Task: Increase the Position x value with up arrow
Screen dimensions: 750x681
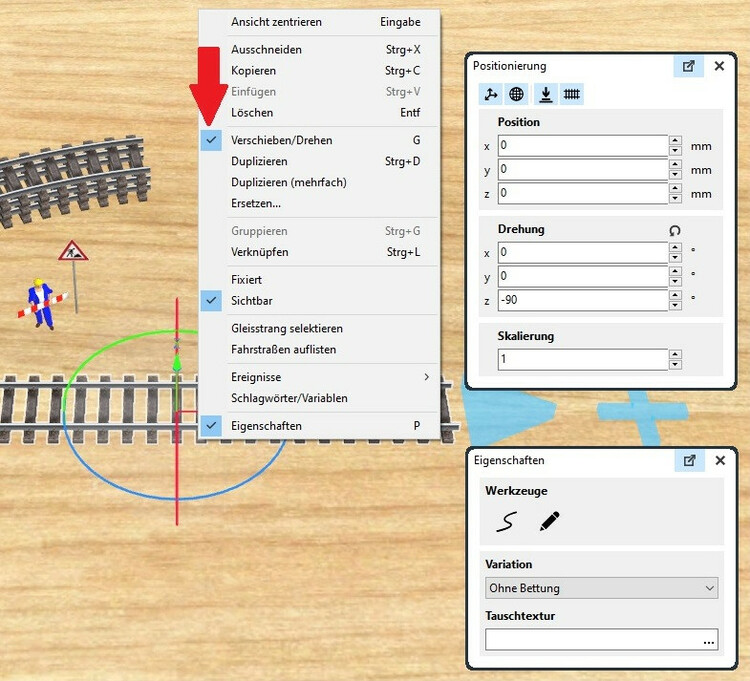Action: [x=675, y=141]
